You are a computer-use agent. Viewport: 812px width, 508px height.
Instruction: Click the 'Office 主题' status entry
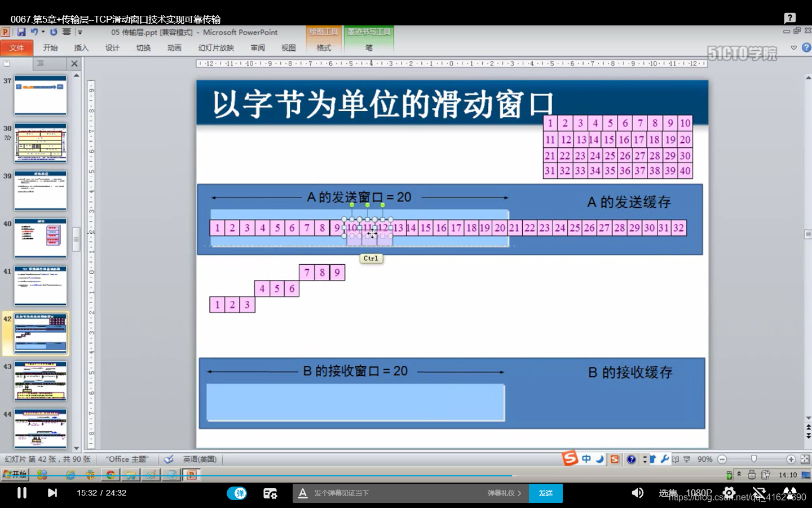tap(127, 459)
